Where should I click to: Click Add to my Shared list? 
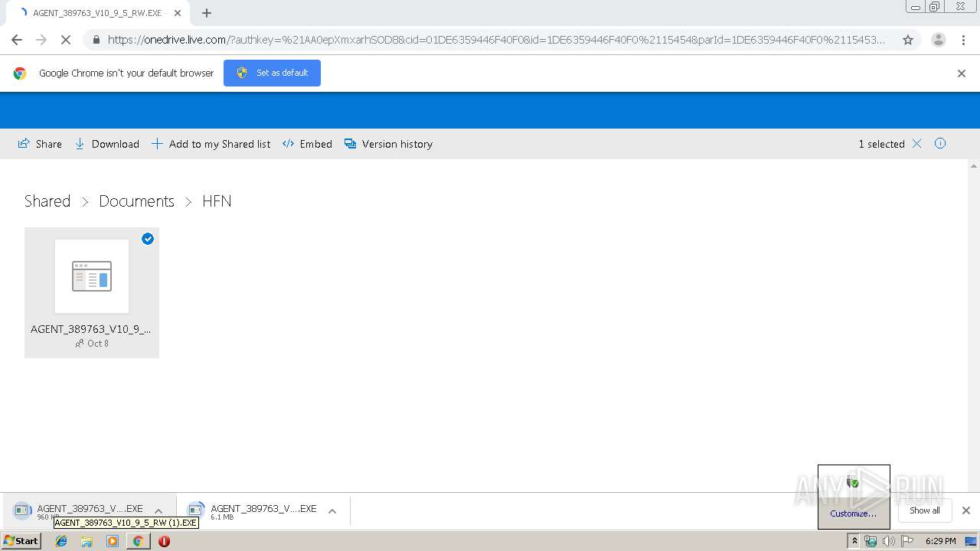point(211,144)
